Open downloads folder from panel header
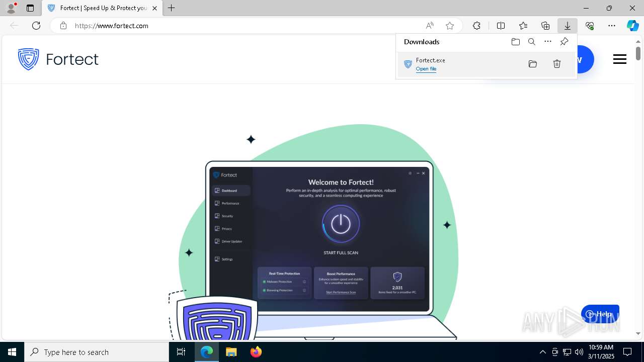Image resolution: width=644 pixels, height=362 pixels. tap(516, 42)
